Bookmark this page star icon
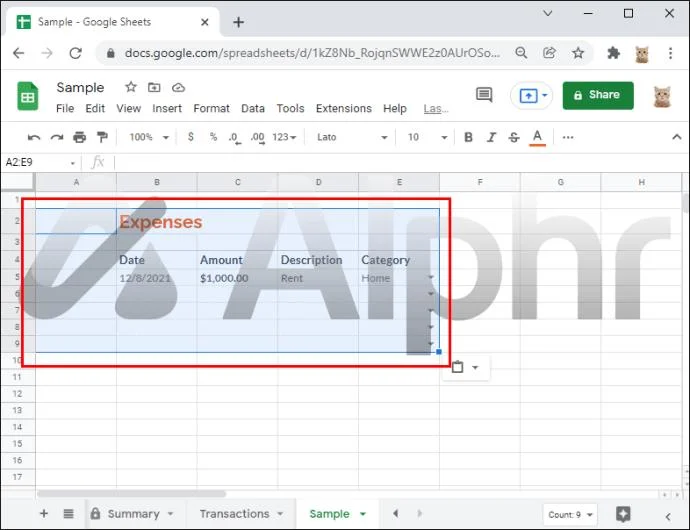 pos(578,53)
